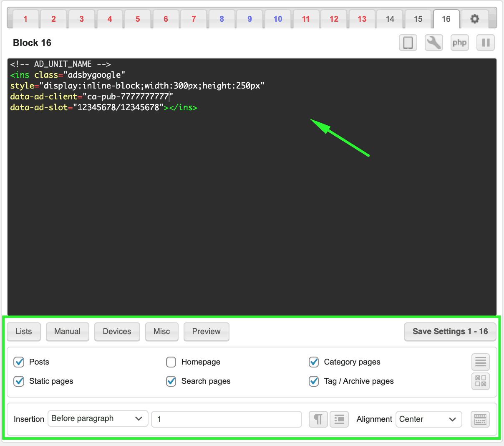The height and width of the screenshot is (446, 504).
Task: Toggle the Posts checkbox
Action: [x=19, y=362]
